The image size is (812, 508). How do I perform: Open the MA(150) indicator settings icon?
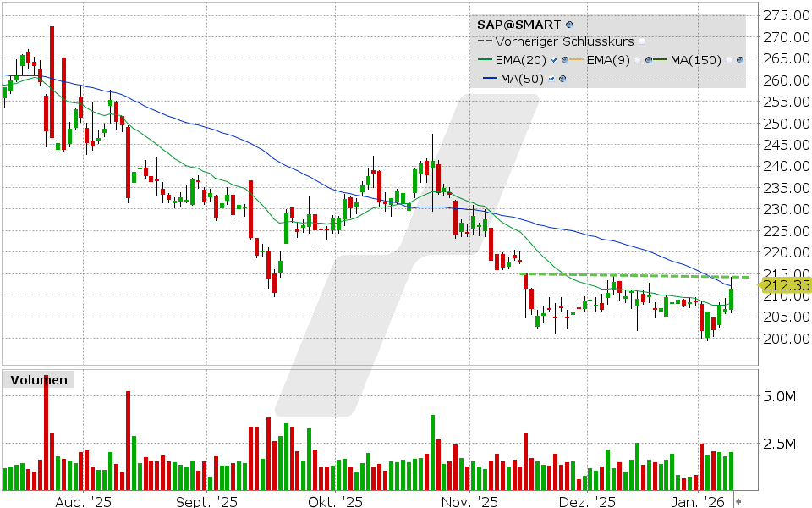(741, 59)
